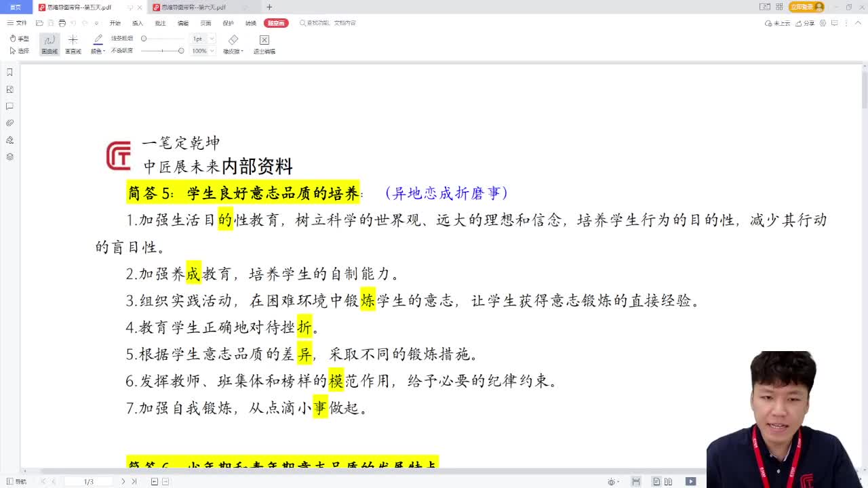
Task: Click the page number field showing 1/3
Action: pyautogui.click(x=88, y=481)
